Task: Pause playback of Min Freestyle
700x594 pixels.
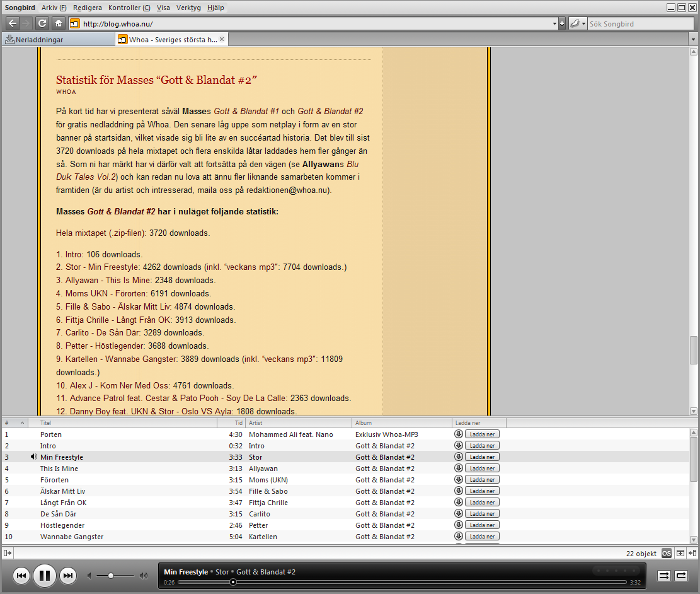Action: click(45, 575)
